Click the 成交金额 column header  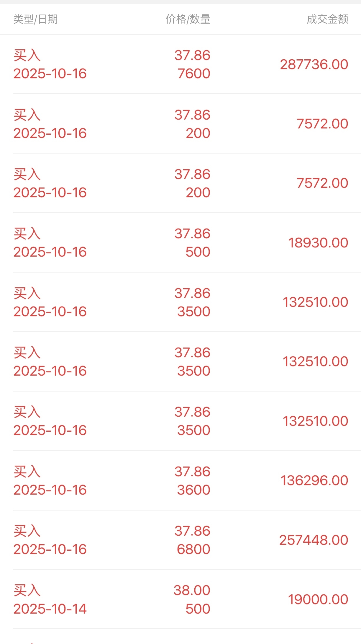[x=327, y=19]
